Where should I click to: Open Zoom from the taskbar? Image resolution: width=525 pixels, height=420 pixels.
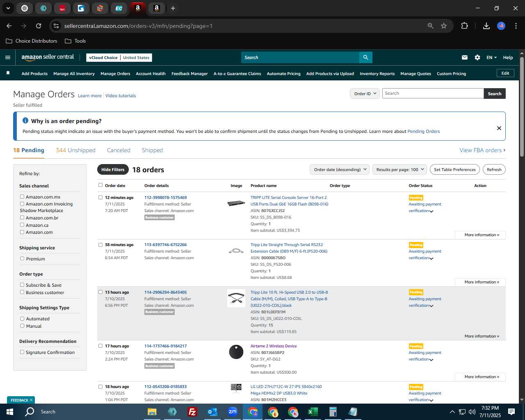[233, 412]
